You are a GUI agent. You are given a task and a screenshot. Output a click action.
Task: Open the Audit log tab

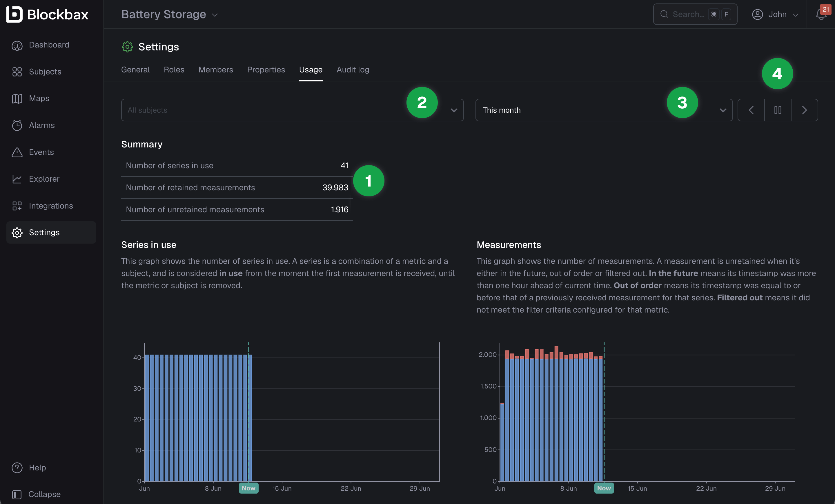click(353, 70)
